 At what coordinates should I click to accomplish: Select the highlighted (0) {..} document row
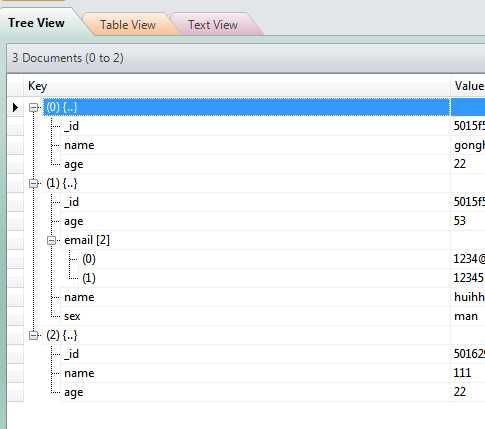(x=247, y=107)
